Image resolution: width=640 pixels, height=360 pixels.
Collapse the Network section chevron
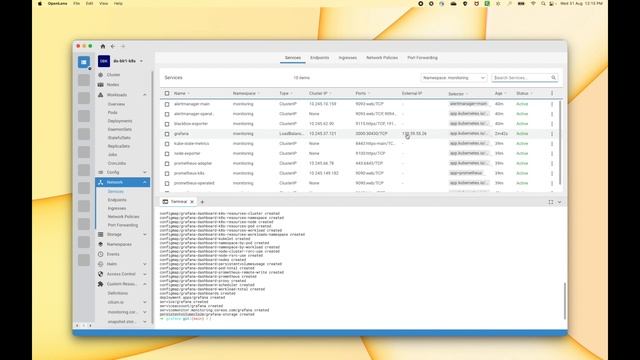tap(144, 182)
